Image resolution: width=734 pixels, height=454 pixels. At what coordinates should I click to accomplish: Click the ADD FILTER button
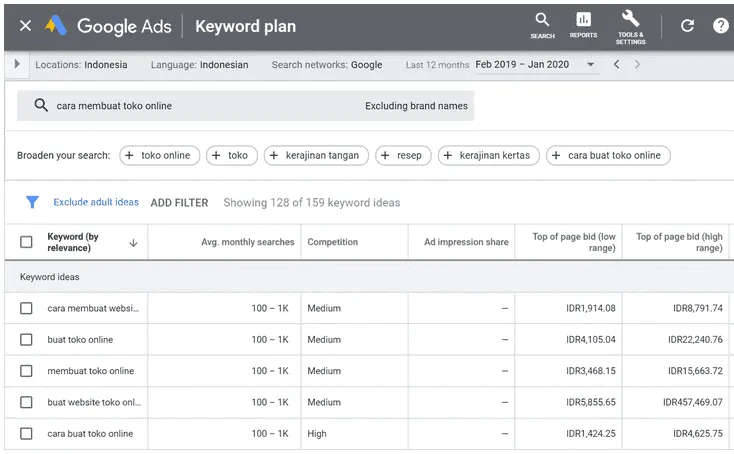click(179, 203)
